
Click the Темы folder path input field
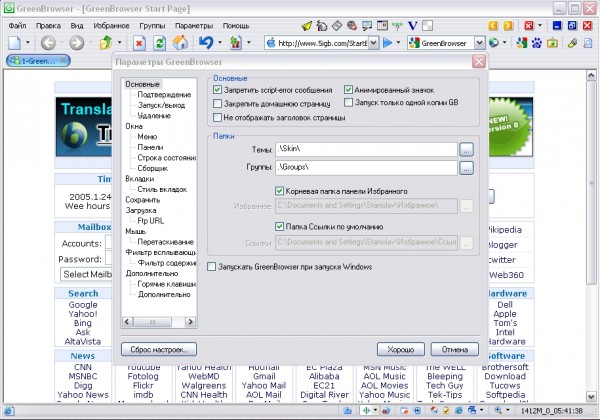[366, 149]
